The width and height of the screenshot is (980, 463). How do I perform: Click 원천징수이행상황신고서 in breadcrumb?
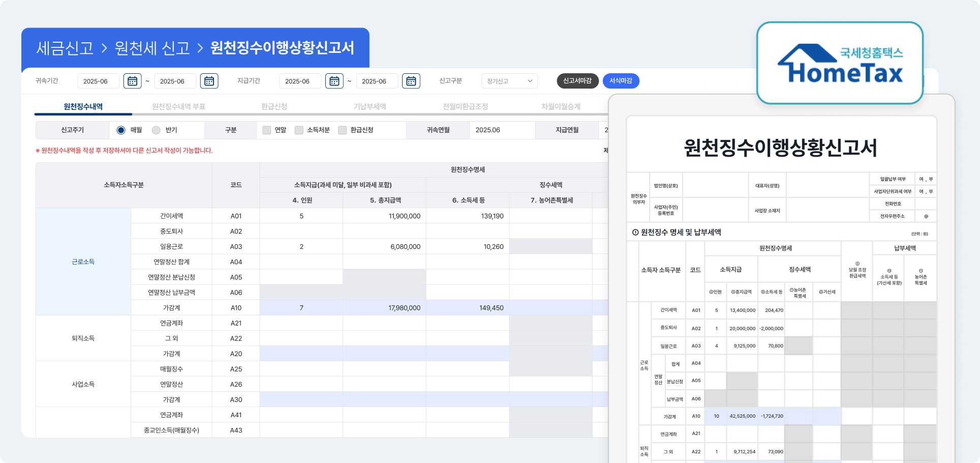[283, 48]
